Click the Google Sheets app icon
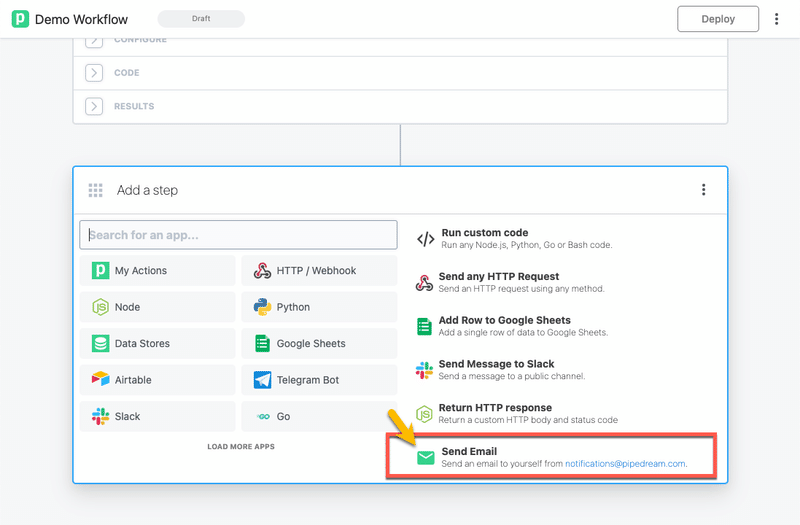 click(x=262, y=343)
